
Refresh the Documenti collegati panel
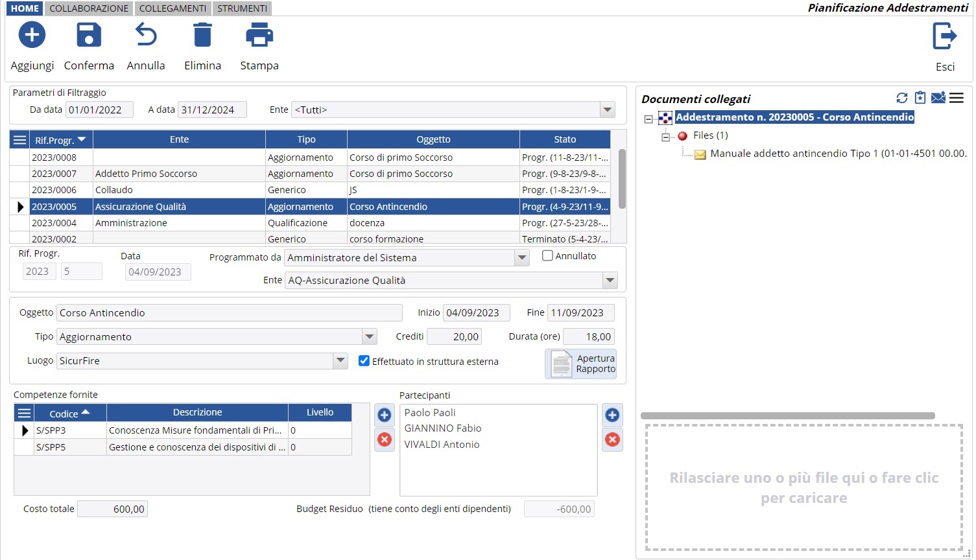click(901, 98)
